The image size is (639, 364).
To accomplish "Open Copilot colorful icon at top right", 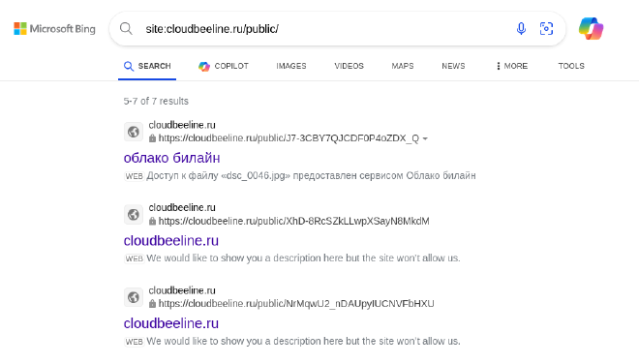I will pyautogui.click(x=591, y=28).
